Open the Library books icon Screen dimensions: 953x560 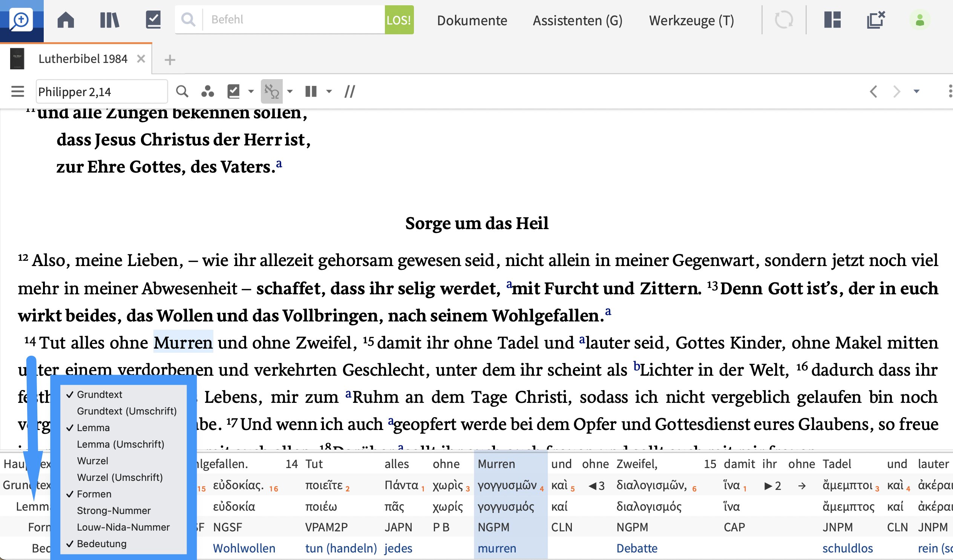110,20
